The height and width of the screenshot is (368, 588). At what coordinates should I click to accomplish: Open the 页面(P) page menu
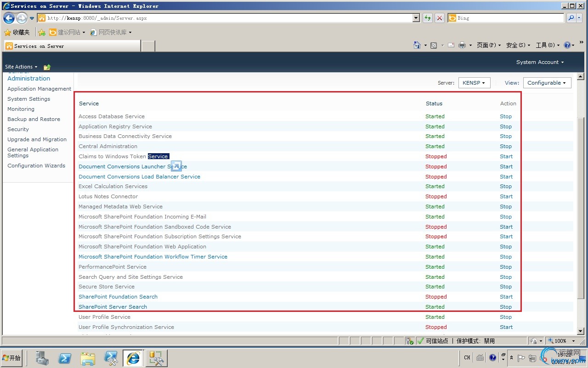coord(489,45)
